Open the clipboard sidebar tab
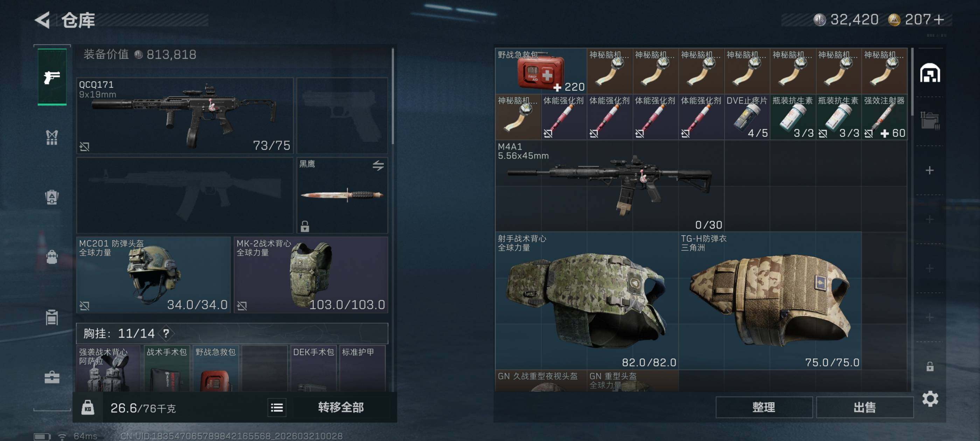Image resolution: width=980 pixels, height=441 pixels. click(52, 317)
